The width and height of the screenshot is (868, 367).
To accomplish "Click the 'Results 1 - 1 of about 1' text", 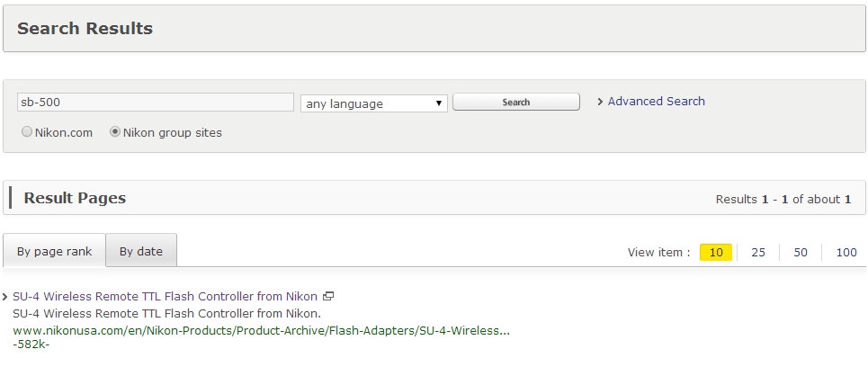I will point(783,200).
